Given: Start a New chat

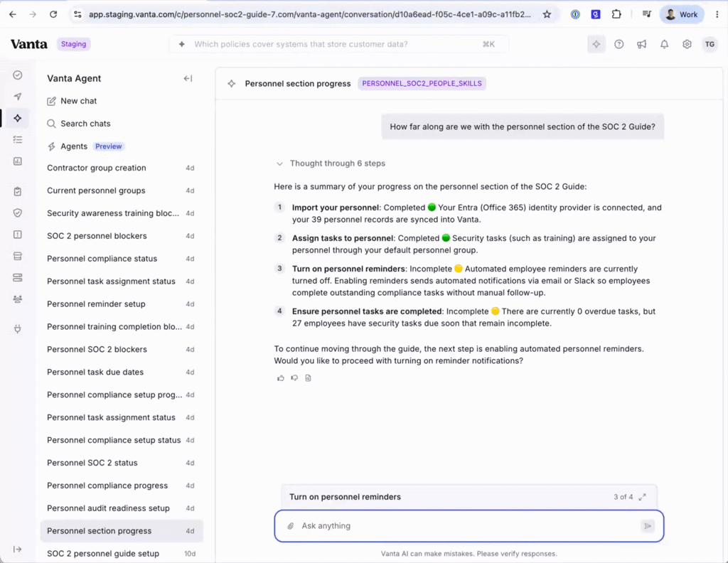Looking at the screenshot, I should [72, 101].
